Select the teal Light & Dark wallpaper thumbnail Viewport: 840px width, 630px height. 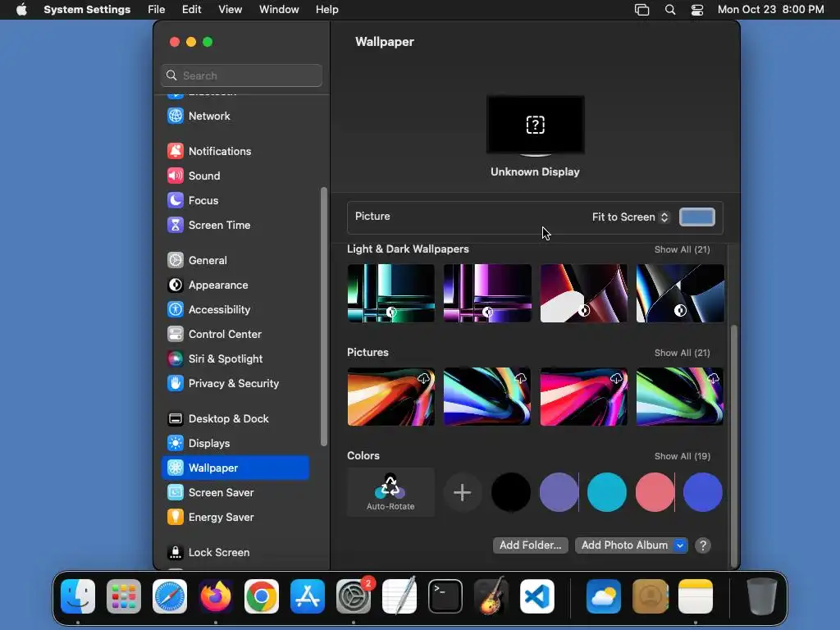(x=391, y=293)
